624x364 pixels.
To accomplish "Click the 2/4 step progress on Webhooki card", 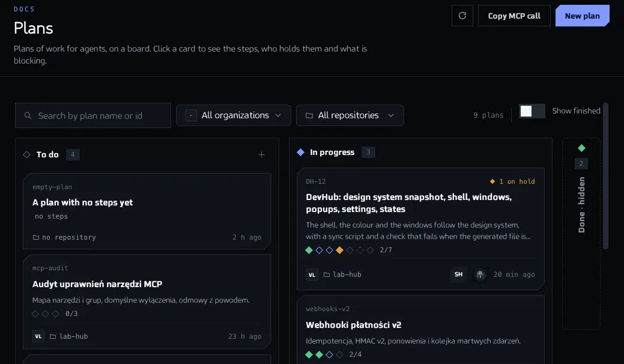I will coord(356,354).
